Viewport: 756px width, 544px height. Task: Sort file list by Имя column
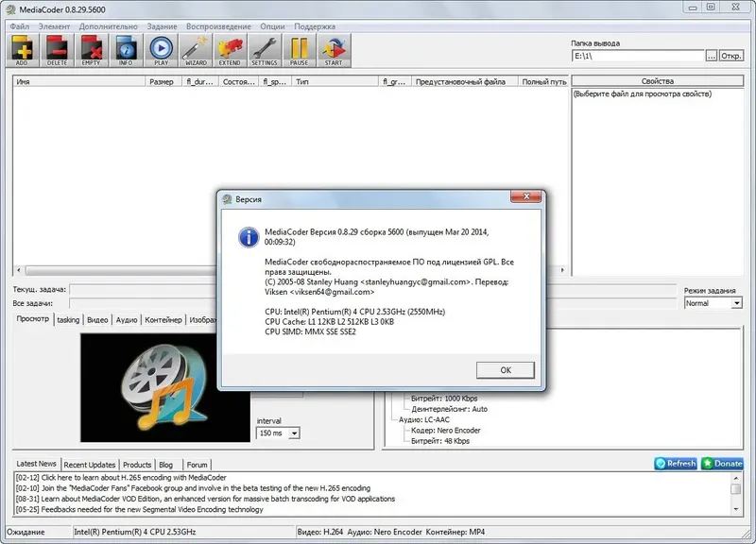point(79,81)
